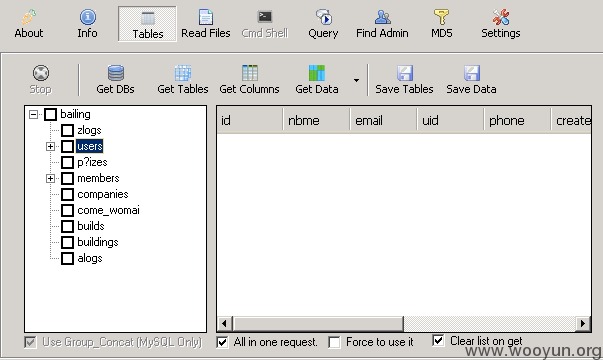Check the buildings table checkbox

tap(67, 242)
